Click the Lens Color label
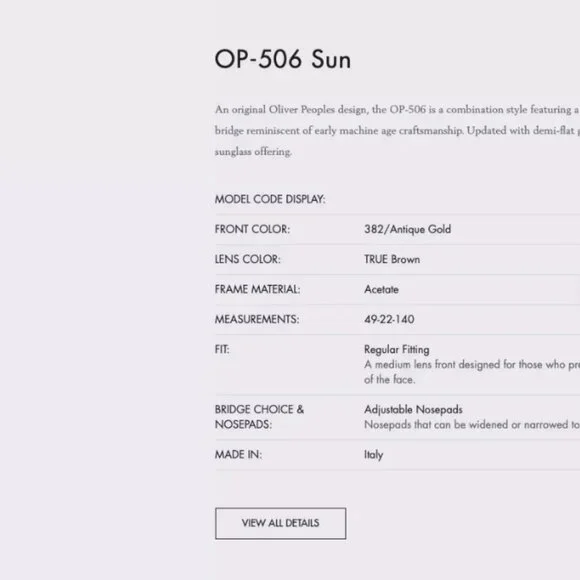Image resolution: width=580 pixels, height=580 pixels. pyautogui.click(x=247, y=259)
